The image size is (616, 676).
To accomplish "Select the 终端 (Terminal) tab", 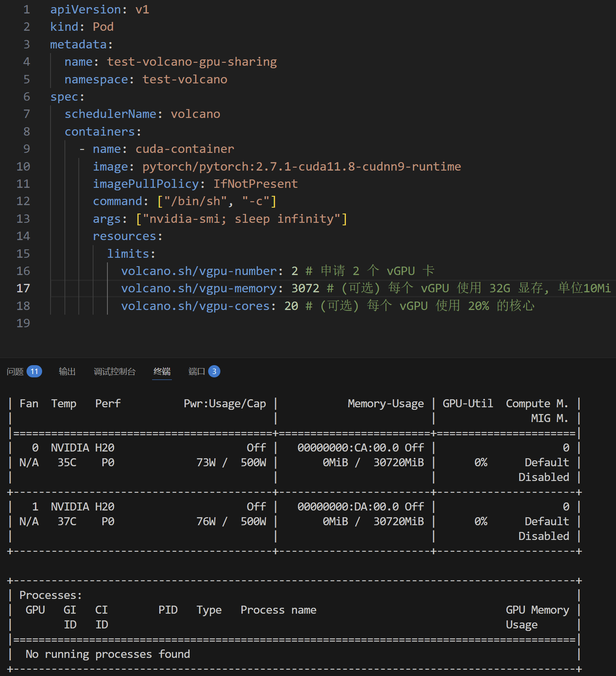I will 162,371.
